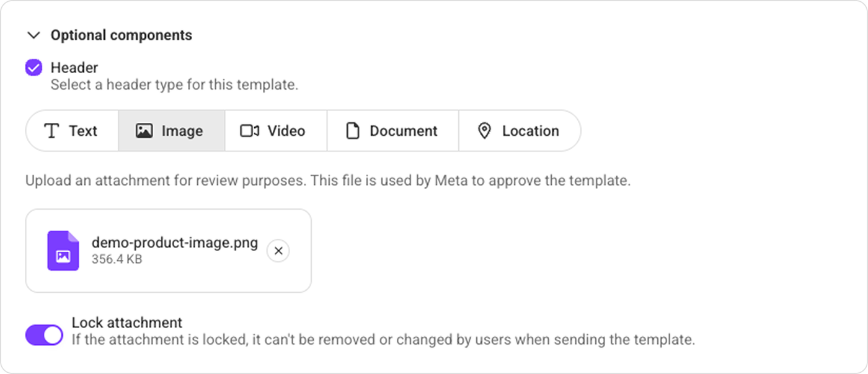Click the Optional components heading text
Viewport: 868px width, 374px height.
(x=121, y=35)
